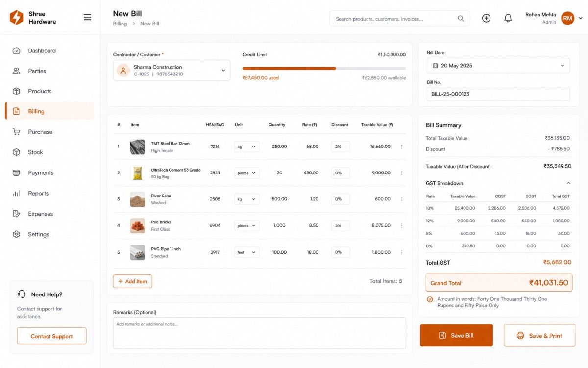Click the RM user avatar
588x368 pixels.
[567, 18]
